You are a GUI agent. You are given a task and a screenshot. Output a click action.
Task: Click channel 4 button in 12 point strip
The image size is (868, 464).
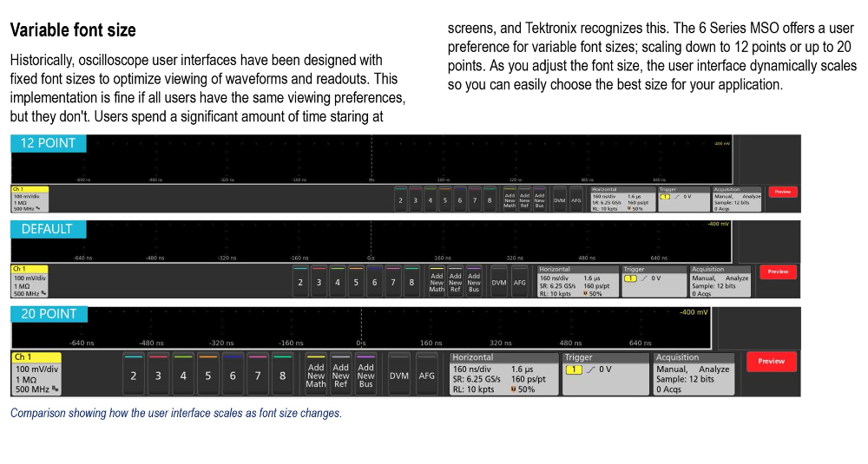pyautogui.click(x=431, y=199)
